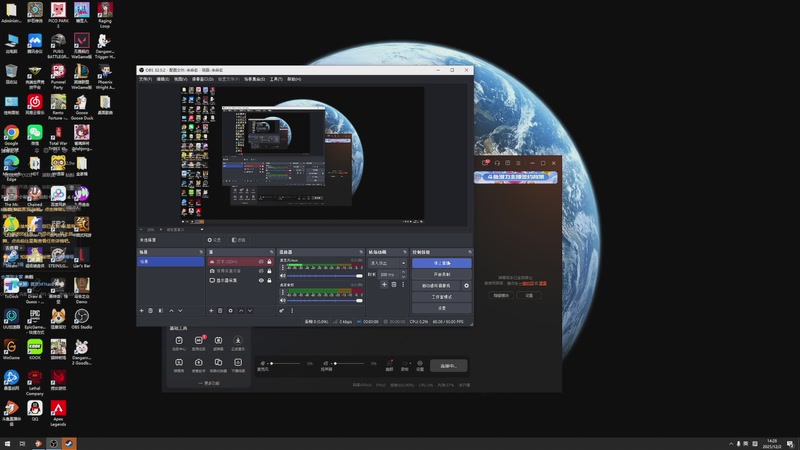Open View menu in OBS
The image size is (800, 450).
pos(180,79)
